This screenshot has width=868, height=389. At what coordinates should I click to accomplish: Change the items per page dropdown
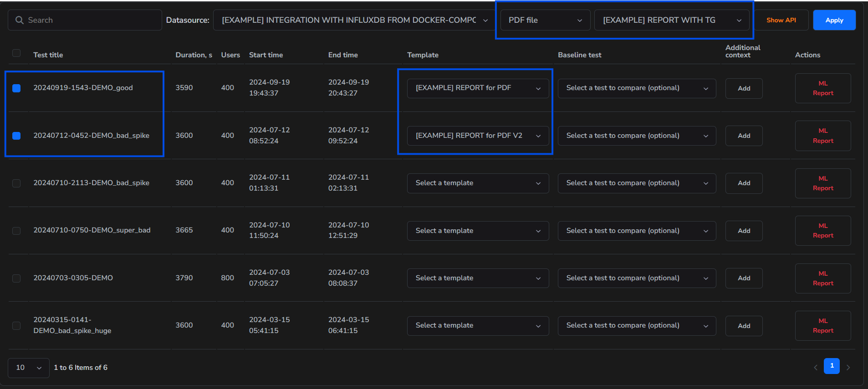28,368
